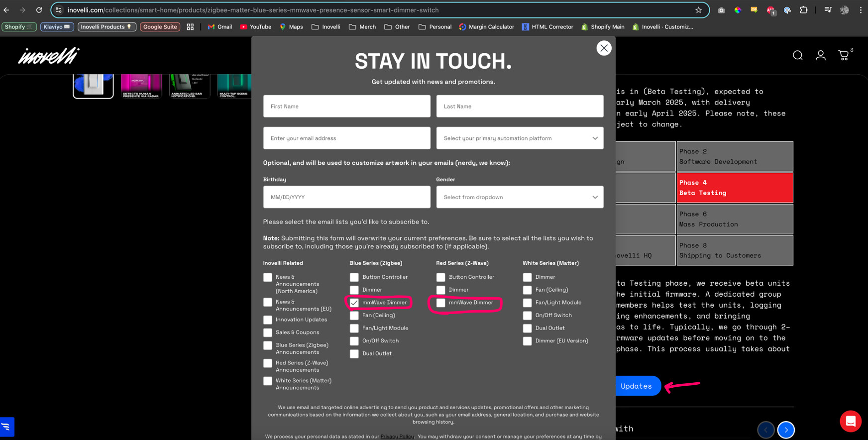The width and height of the screenshot is (868, 440).
Task: Click the browser address bar URL
Action: click(x=253, y=10)
